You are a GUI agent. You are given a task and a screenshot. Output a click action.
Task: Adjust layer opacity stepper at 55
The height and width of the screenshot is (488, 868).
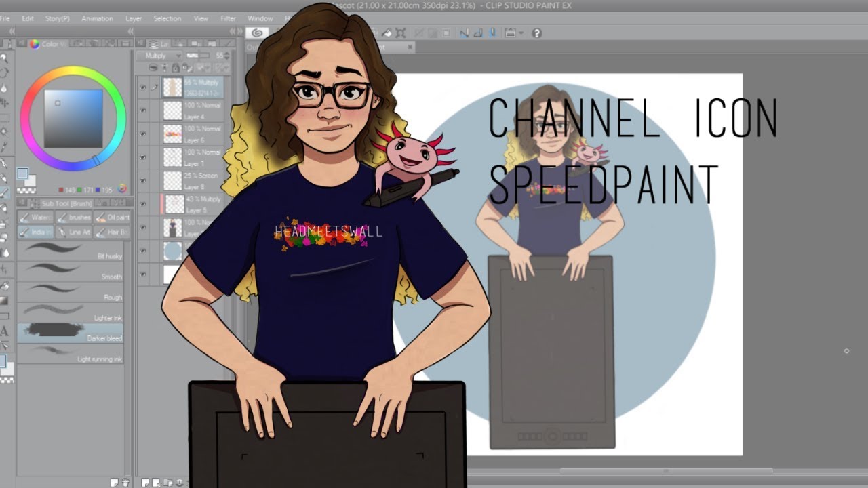click(x=227, y=56)
